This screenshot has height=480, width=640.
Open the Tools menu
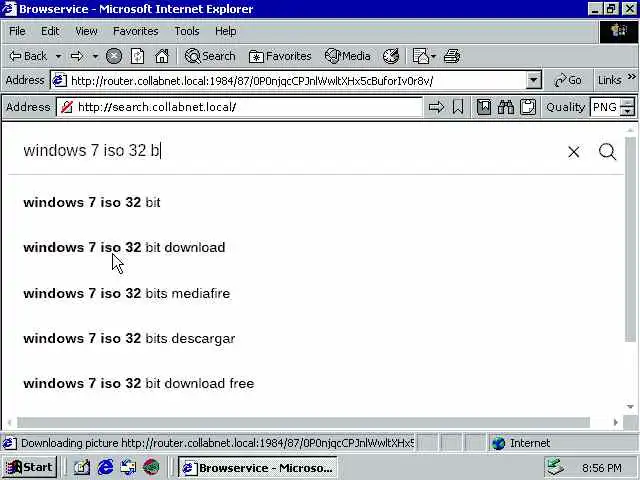(x=187, y=31)
